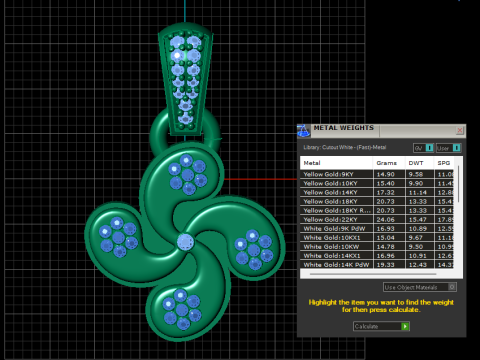Select the Yellow Gold:9KY row
The width and height of the screenshot is (480, 360).
377,174
